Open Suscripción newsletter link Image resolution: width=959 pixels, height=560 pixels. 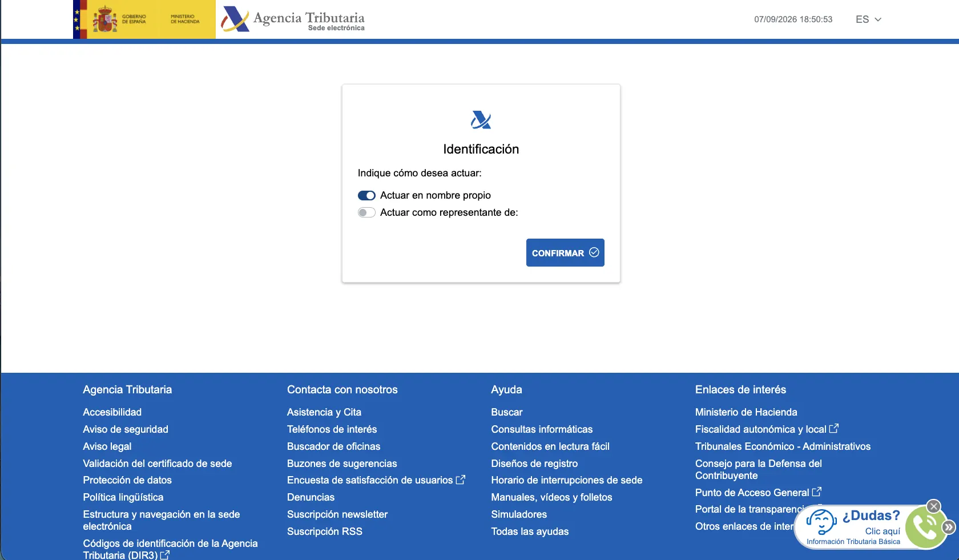coord(337,514)
